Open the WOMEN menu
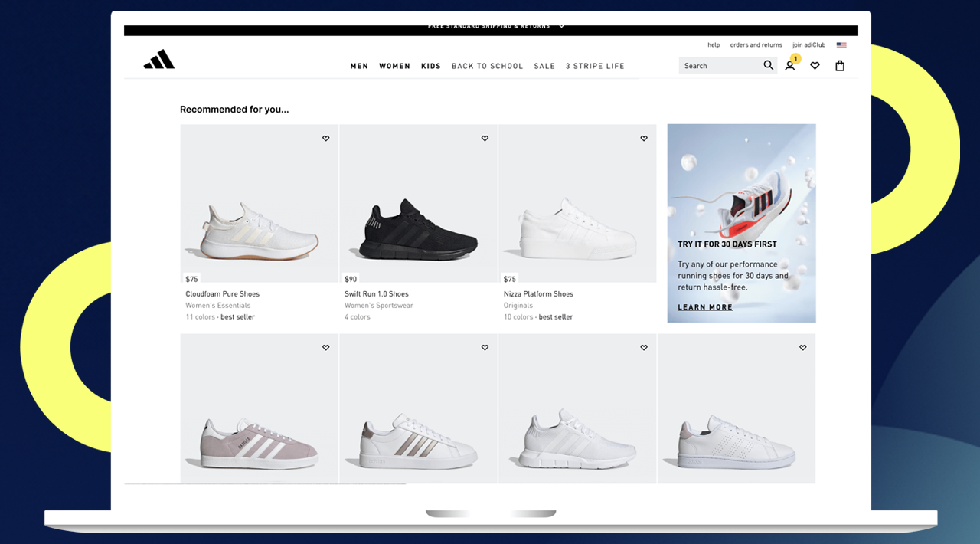The height and width of the screenshot is (544, 980). 394,67
